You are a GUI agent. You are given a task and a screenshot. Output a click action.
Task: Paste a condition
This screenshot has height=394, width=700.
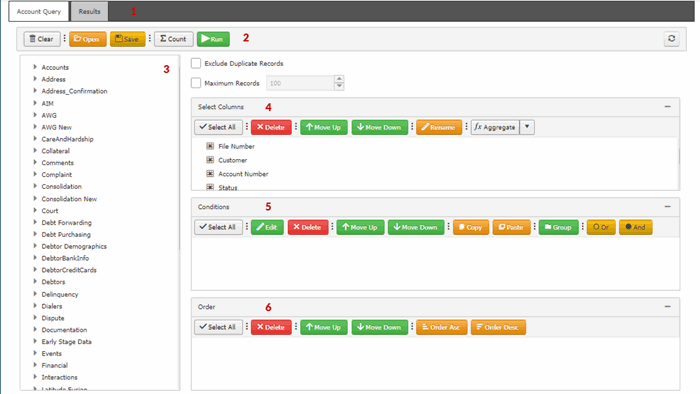coord(511,227)
